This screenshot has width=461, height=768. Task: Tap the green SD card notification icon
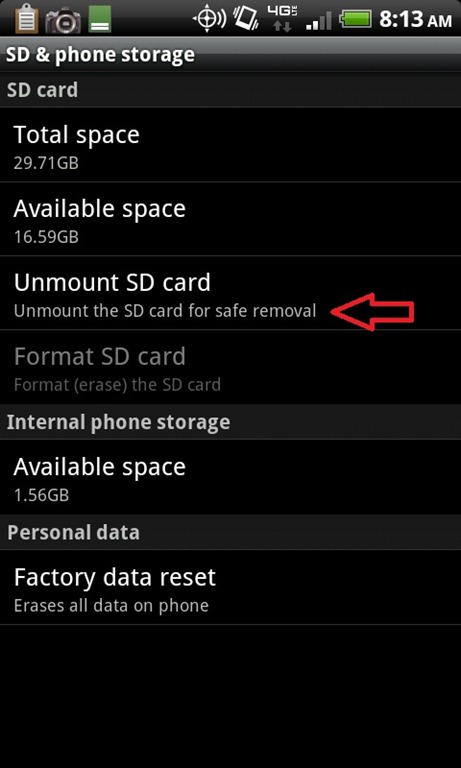100,20
